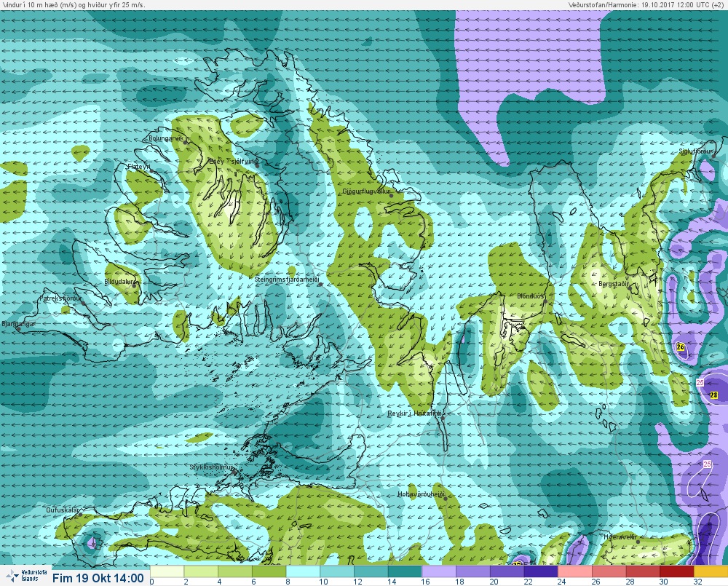Click the yellow 26 gust marker
Screen dimensions: 728x586
point(681,347)
